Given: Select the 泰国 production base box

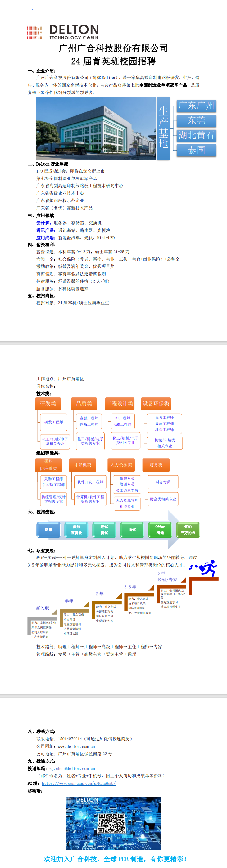Looking at the screenshot, I should [196, 150].
